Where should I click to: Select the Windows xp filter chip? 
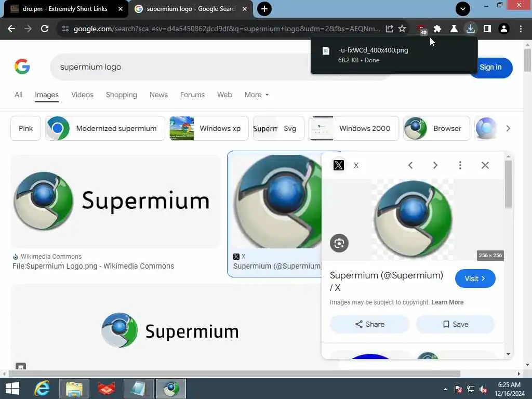click(209, 128)
